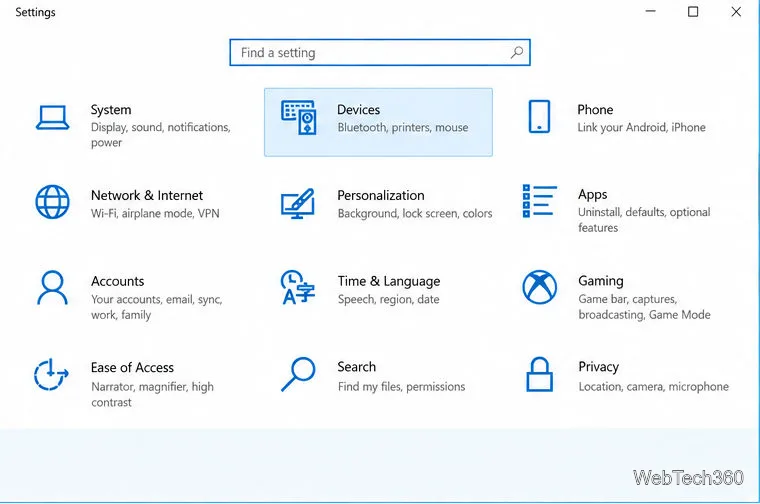
Task: Click "Background, lock screen, colors" text
Action: point(415,213)
